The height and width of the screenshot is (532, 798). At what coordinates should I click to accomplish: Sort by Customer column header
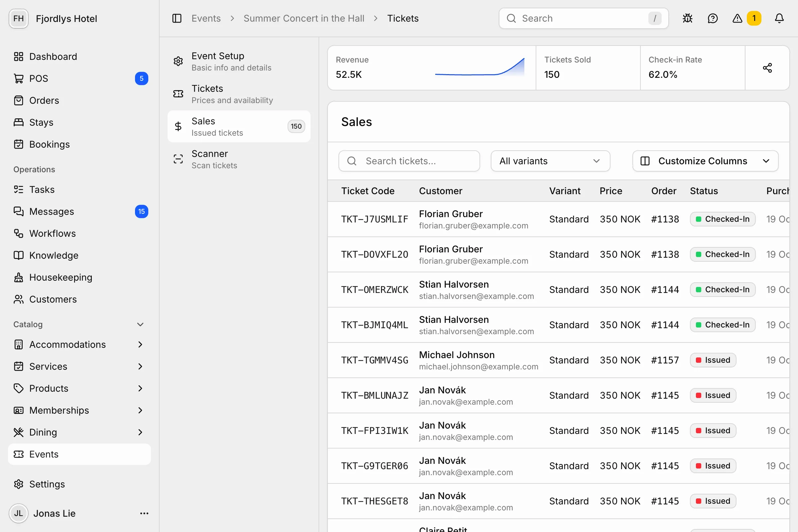[x=440, y=191]
